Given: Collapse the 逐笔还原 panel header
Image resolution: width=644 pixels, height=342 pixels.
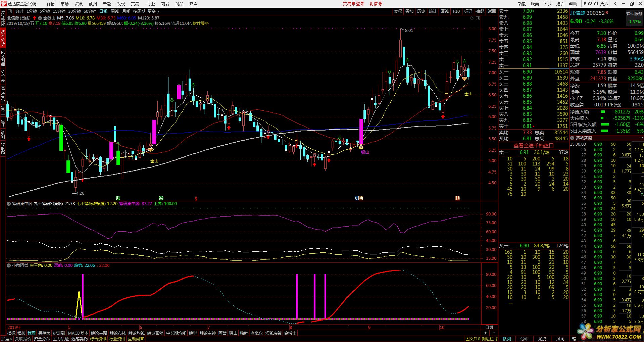Looking at the screenshot, I should click(x=573, y=138).
